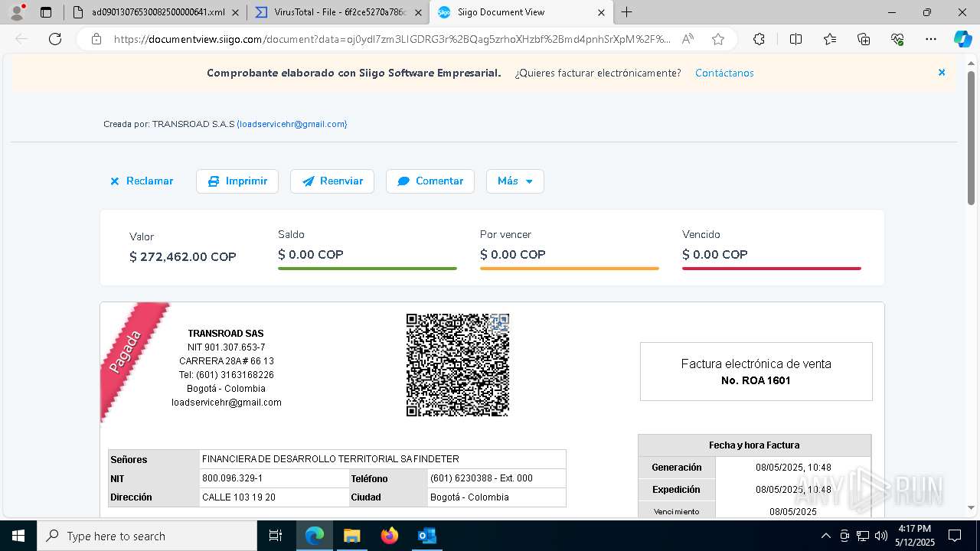Image resolution: width=980 pixels, height=551 pixels.
Task: Open the network status tray icon
Action: click(863, 536)
